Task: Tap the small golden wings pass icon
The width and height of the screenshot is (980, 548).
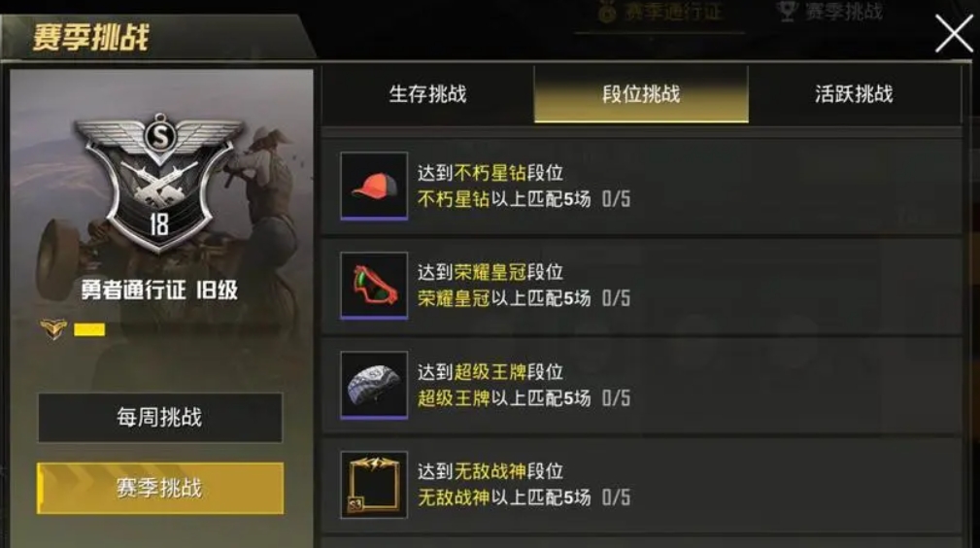Action: [53, 328]
